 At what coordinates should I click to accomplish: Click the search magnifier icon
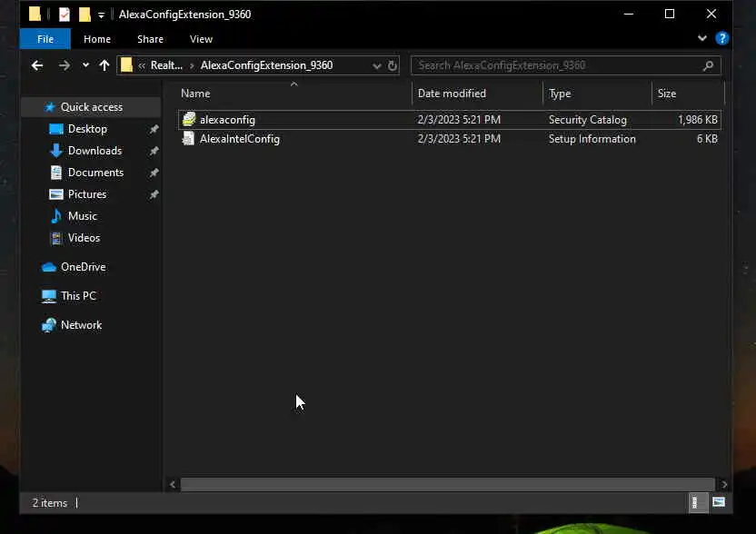click(708, 65)
